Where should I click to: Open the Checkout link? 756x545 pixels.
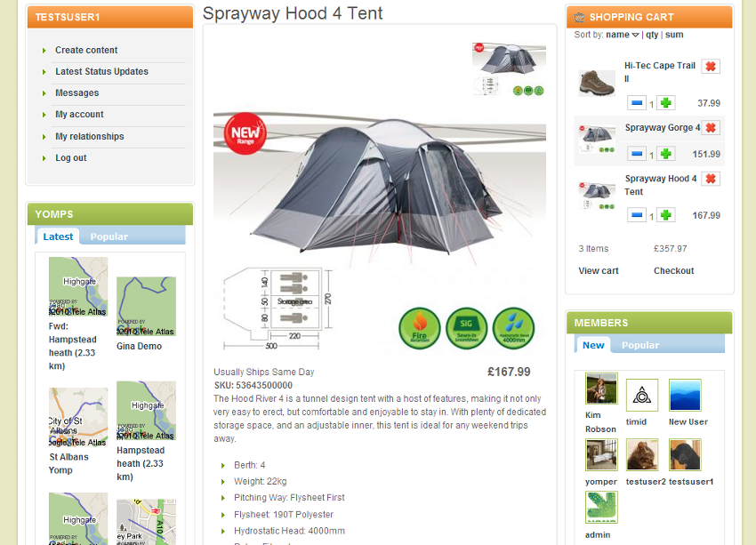click(x=673, y=271)
